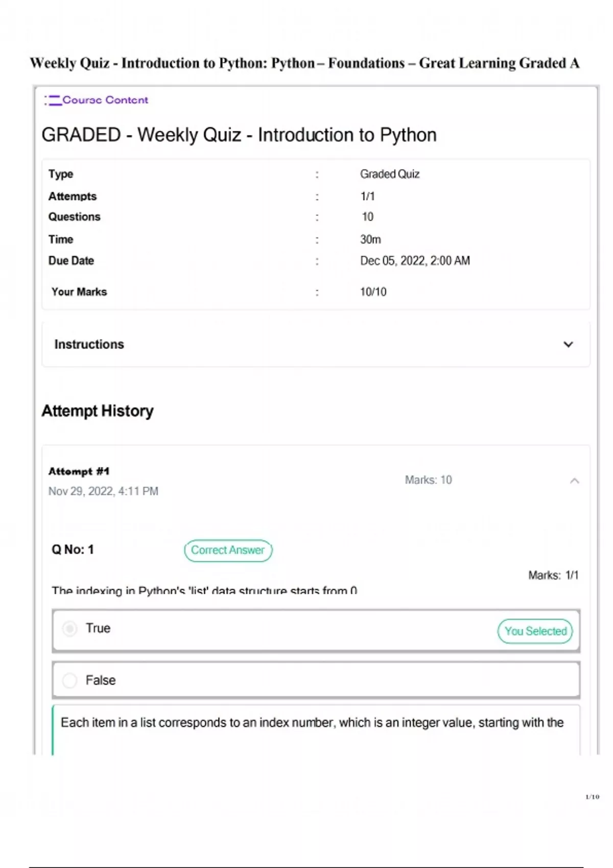Select the False radio button
613x868 pixels.
[69, 680]
